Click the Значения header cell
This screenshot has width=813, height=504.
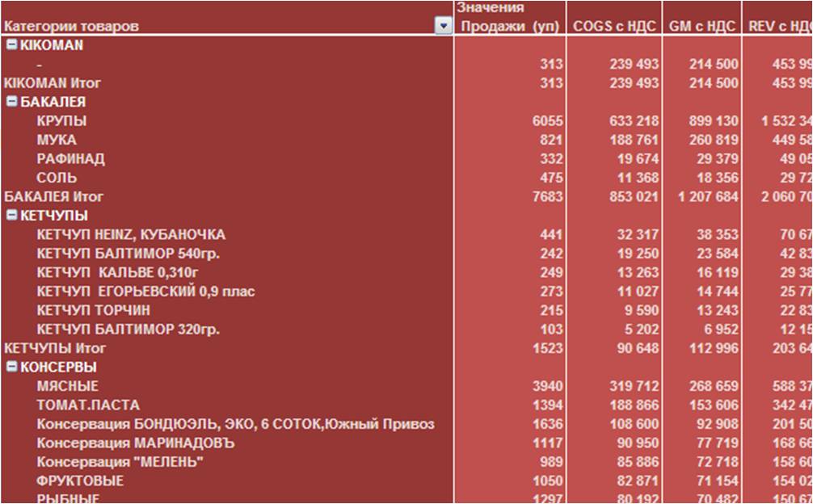tap(490, 8)
